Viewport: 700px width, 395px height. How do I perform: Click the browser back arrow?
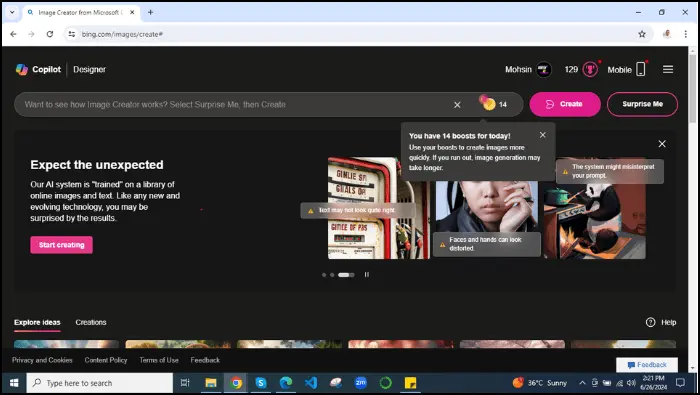[x=13, y=34]
